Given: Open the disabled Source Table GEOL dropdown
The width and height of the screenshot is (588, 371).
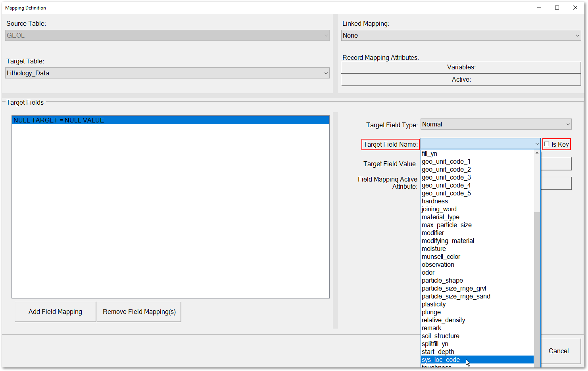Looking at the screenshot, I should pyautogui.click(x=167, y=35).
